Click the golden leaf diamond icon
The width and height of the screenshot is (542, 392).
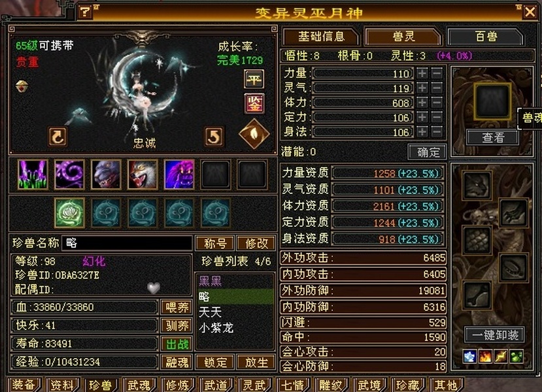click(x=254, y=134)
